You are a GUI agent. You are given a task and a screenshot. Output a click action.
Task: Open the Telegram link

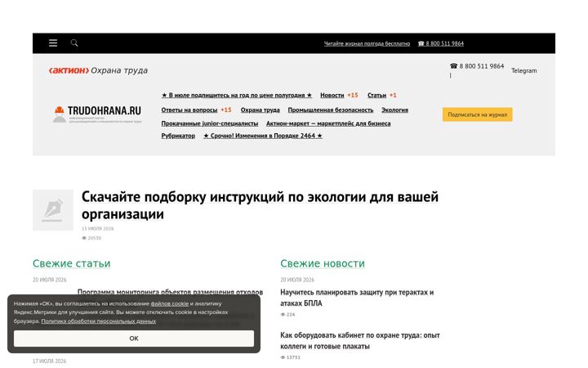523,70
